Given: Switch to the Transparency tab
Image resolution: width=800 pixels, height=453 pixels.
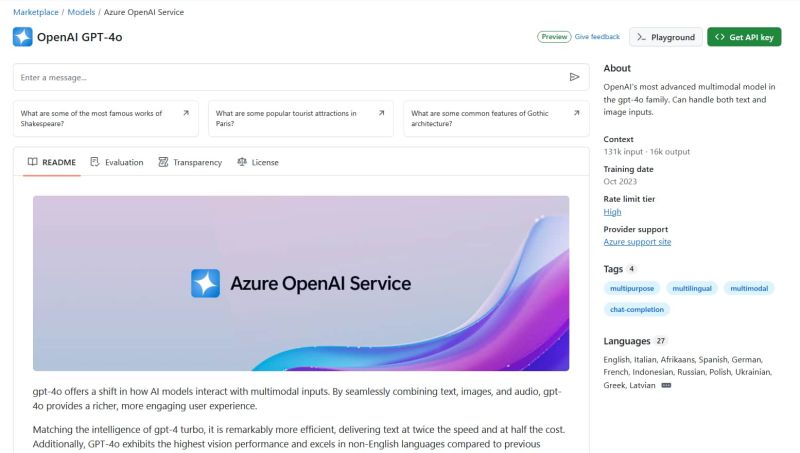Looking at the screenshot, I should (x=190, y=162).
